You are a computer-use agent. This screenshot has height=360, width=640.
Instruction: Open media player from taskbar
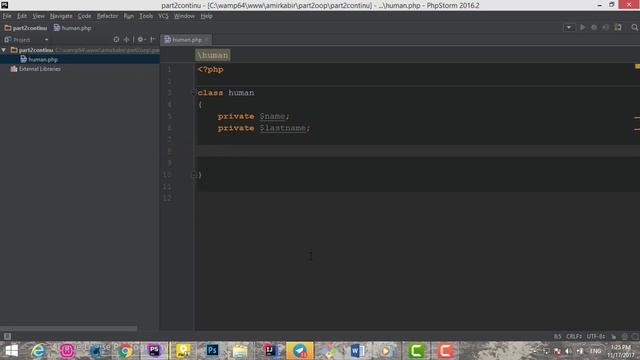(x=385, y=351)
